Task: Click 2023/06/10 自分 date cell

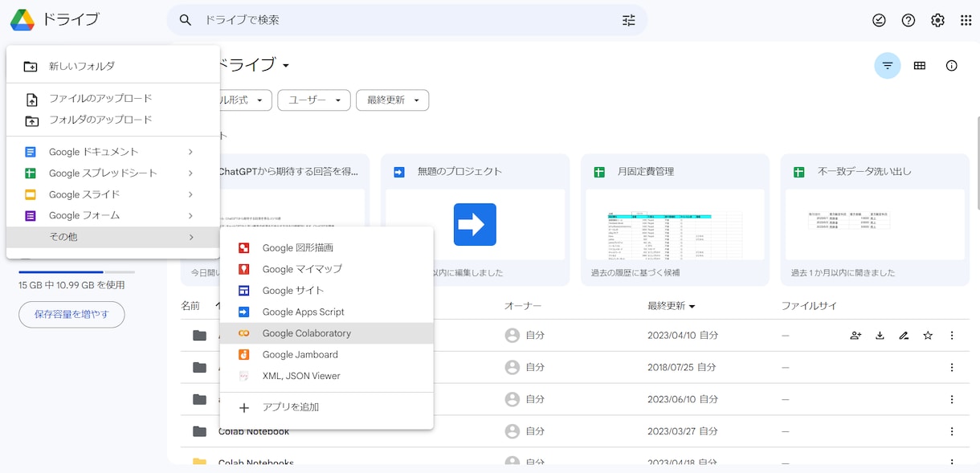Action: coord(683,399)
